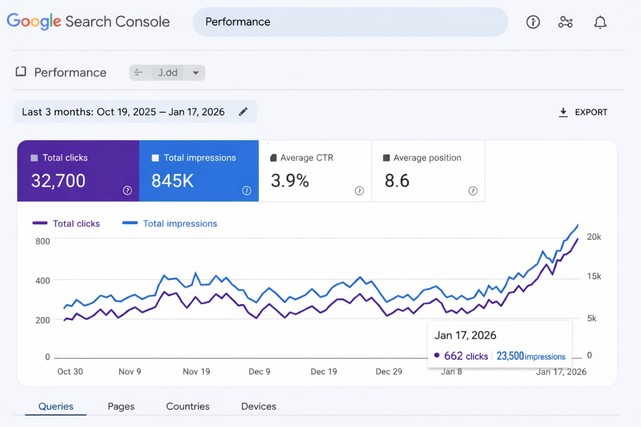Click the download icon beside Export

coord(563,113)
